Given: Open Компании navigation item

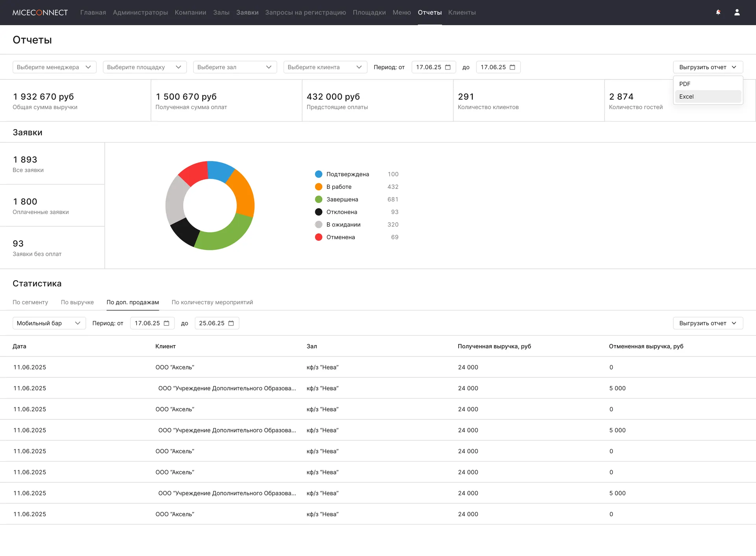Looking at the screenshot, I should pos(191,13).
